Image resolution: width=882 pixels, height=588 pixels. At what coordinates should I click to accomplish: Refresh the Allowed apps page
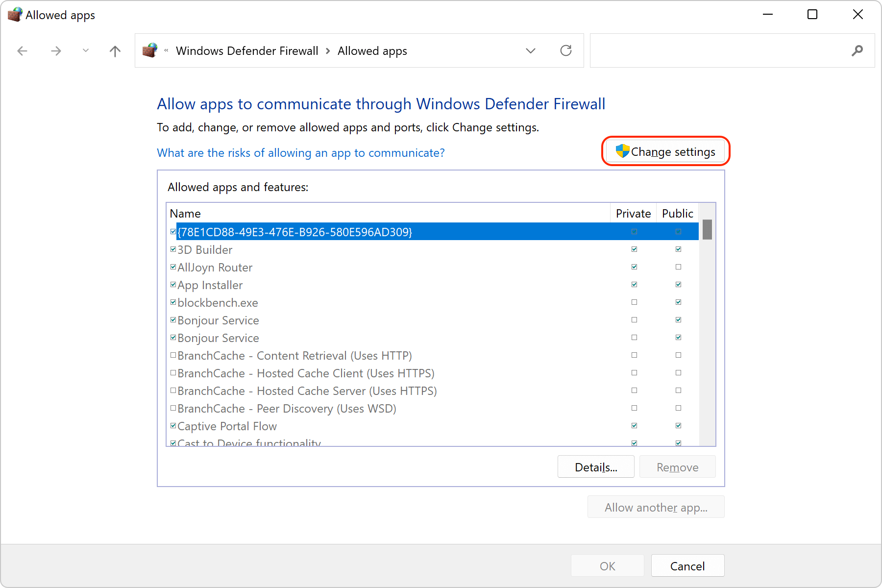(566, 50)
